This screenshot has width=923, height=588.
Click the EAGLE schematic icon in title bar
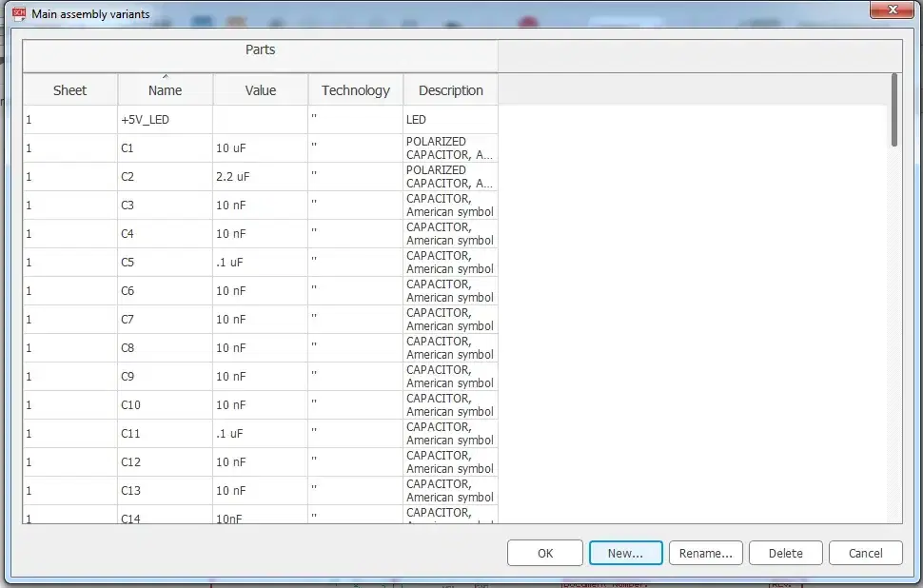17,14
